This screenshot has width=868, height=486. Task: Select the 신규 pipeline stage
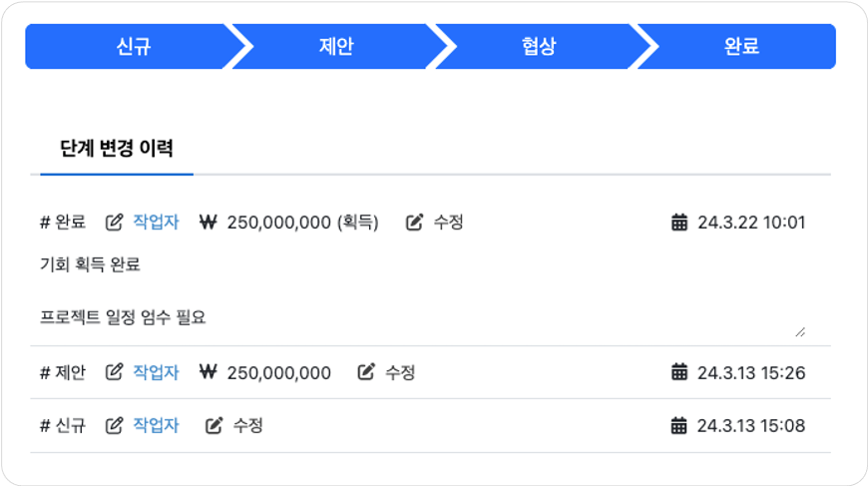coord(134,46)
